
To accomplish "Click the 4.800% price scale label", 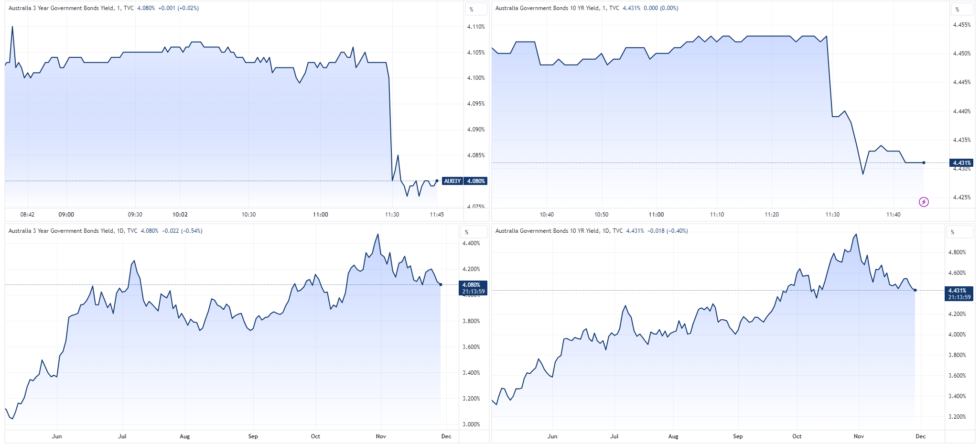I will click(957, 252).
